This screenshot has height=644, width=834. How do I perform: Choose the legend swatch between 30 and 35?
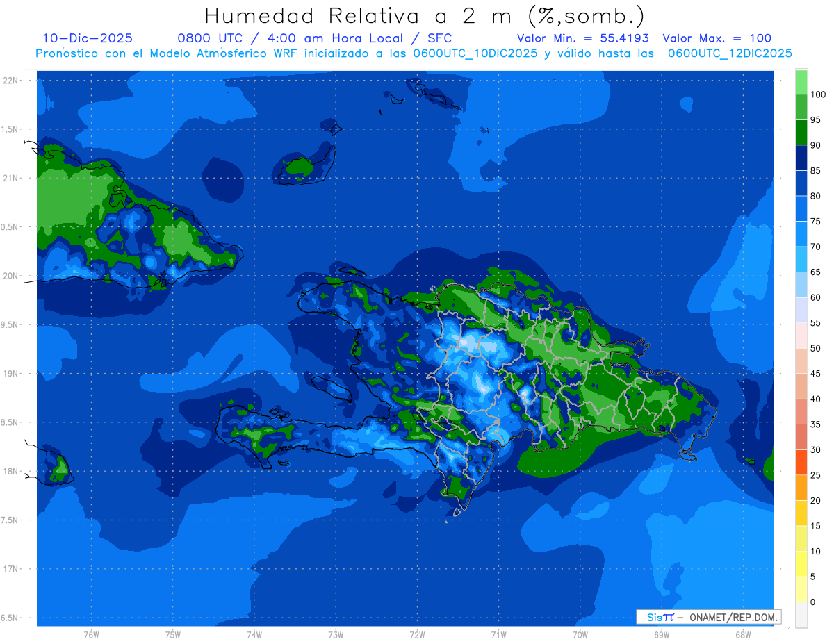pos(801,437)
